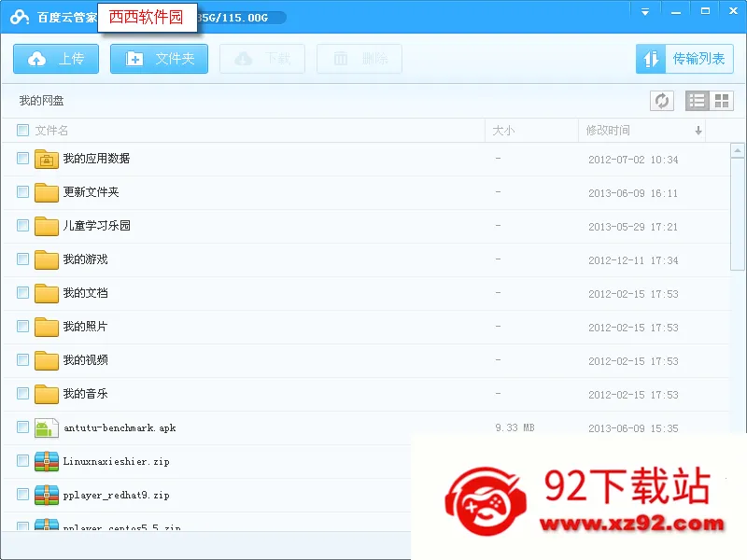Click the archive icon of Linuxnaxieshier.zip
The height and width of the screenshot is (560, 747).
pos(46,461)
